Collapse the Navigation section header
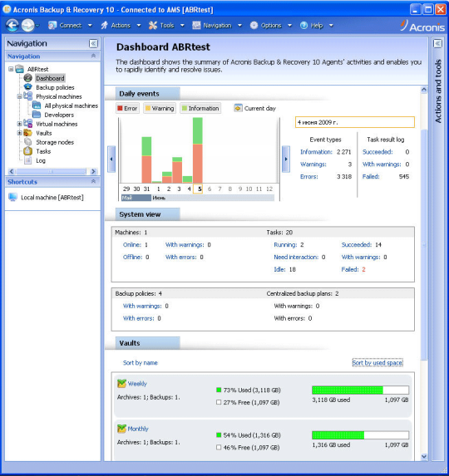 pyautogui.click(x=94, y=56)
